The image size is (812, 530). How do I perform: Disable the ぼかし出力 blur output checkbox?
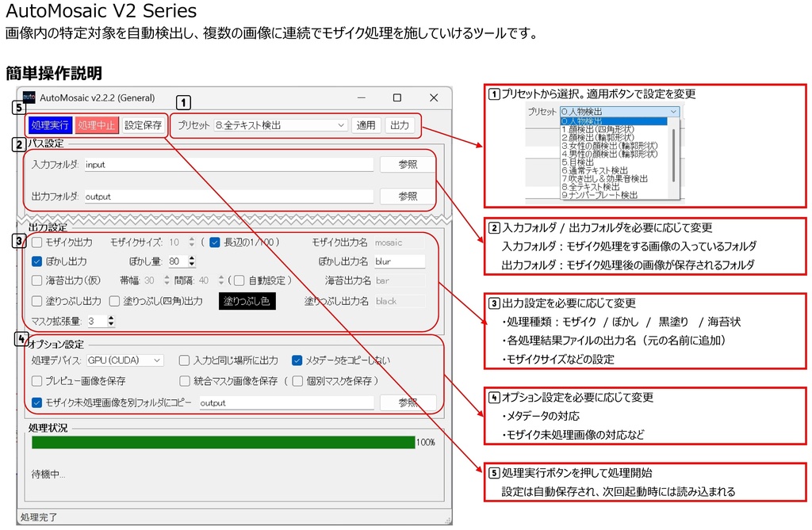point(38,261)
